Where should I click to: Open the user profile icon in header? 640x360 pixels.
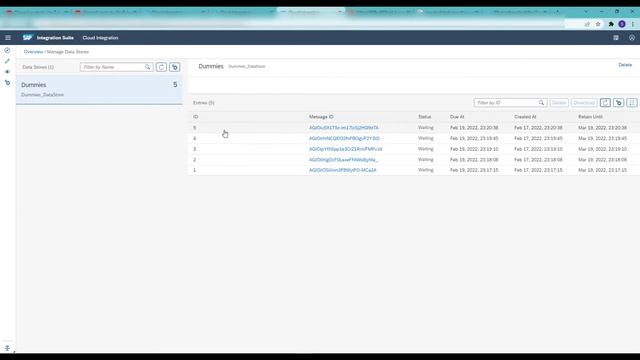coord(632,38)
